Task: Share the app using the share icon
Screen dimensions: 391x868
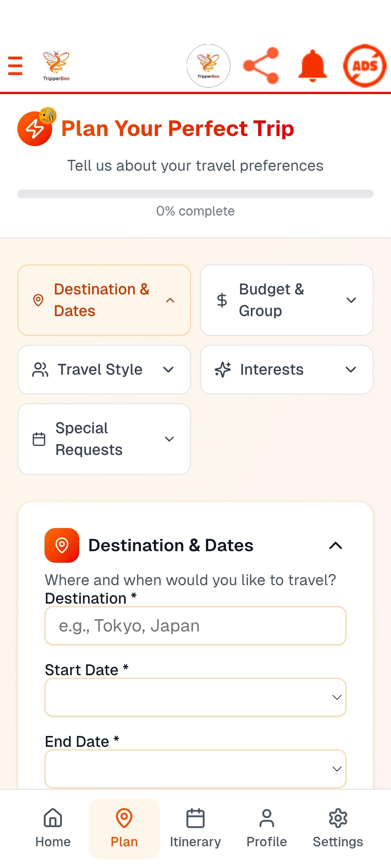Action: click(261, 66)
